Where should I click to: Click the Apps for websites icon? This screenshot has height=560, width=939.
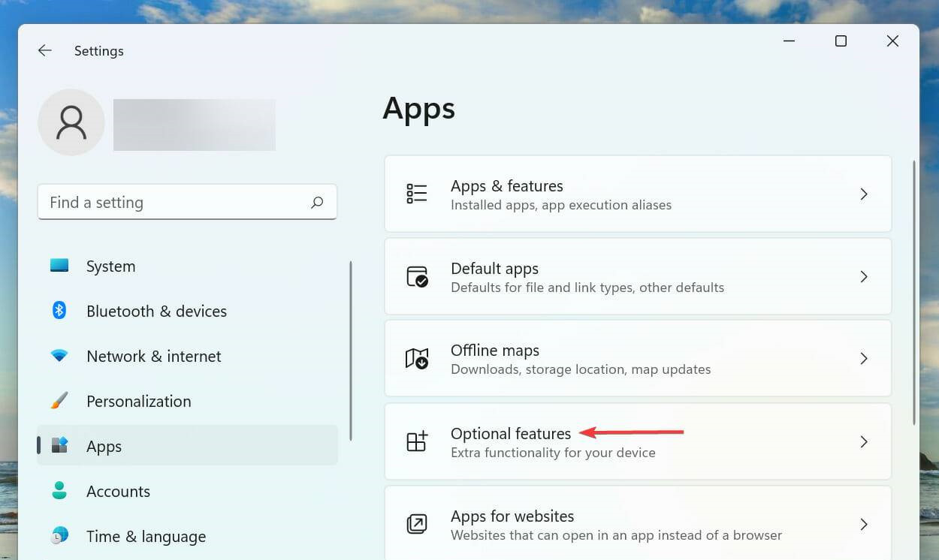coord(417,524)
